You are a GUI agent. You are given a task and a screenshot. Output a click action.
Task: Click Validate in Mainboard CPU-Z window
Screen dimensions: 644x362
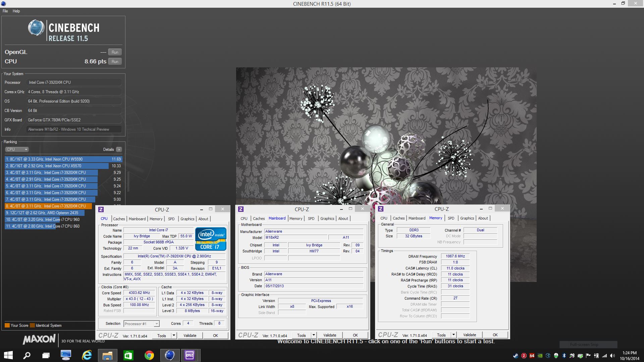click(x=330, y=335)
